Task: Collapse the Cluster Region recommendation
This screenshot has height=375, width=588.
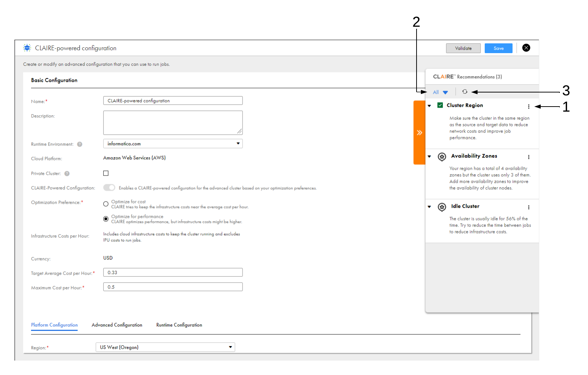Action: pyautogui.click(x=430, y=106)
